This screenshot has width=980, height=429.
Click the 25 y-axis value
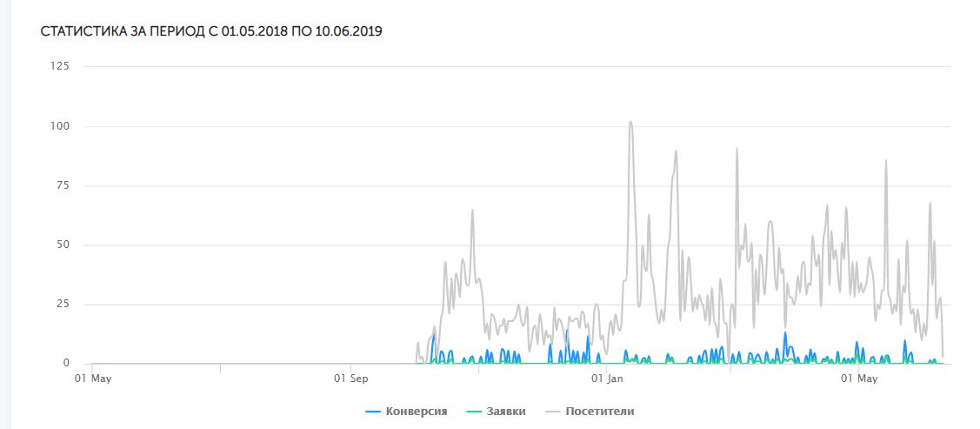click(63, 305)
